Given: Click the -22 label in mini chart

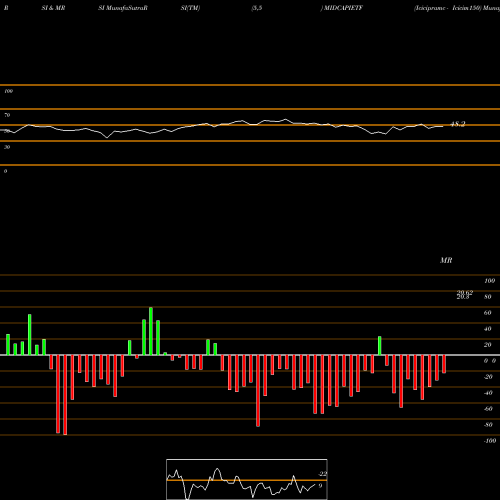Looking at the screenshot, I should coord(323,474).
